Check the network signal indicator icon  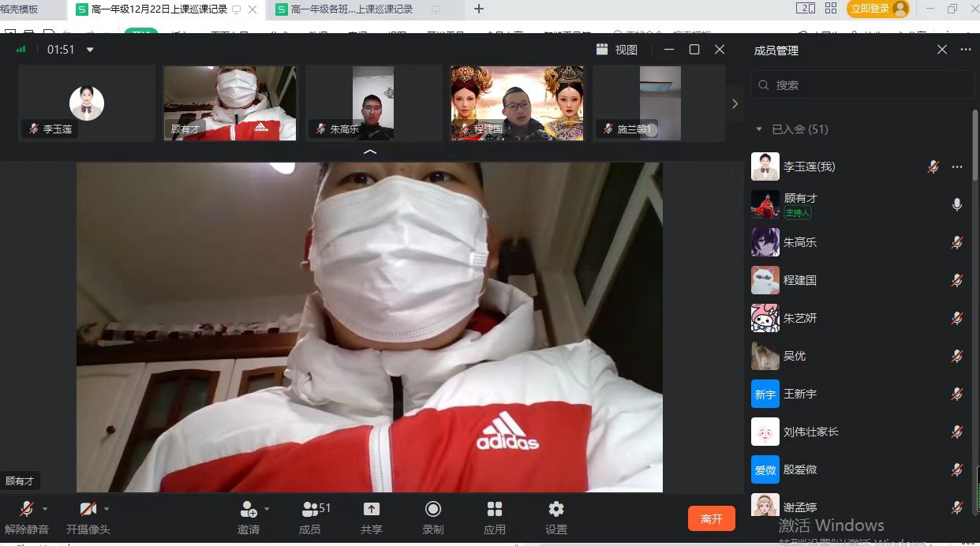pos(21,49)
